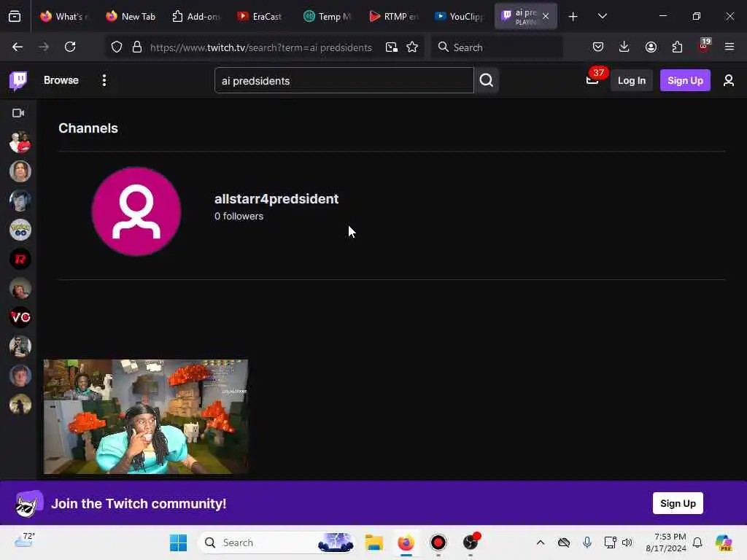Expand the list all tabs chevron
This screenshot has height=560, width=747.
(602, 17)
